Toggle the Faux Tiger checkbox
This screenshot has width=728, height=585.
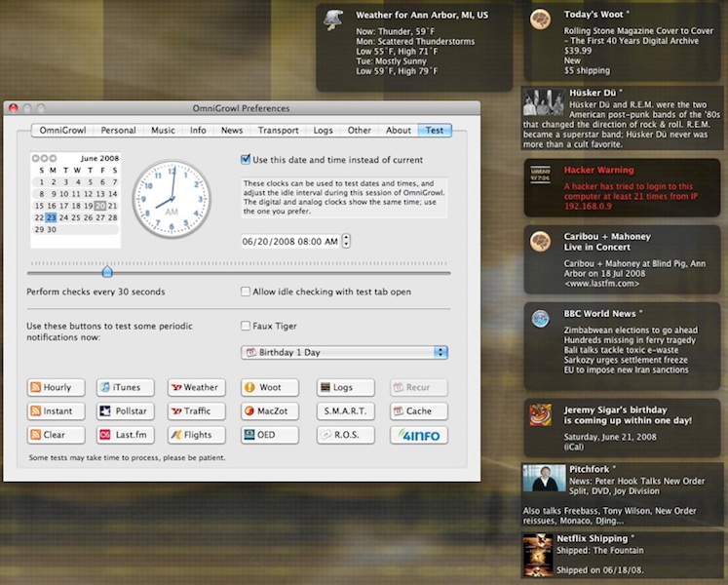(246, 327)
